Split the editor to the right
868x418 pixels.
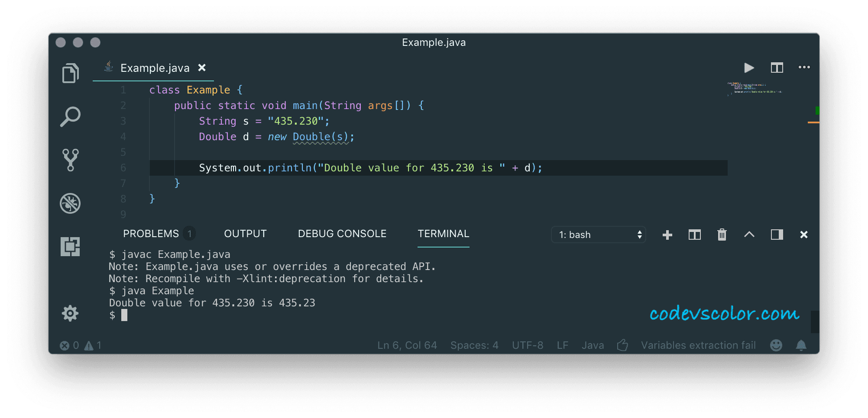(x=777, y=68)
